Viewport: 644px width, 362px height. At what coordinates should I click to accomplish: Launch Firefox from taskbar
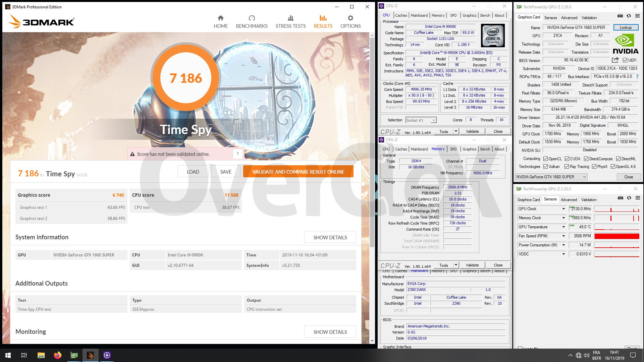pyautogui.click(x=58, y=355)
